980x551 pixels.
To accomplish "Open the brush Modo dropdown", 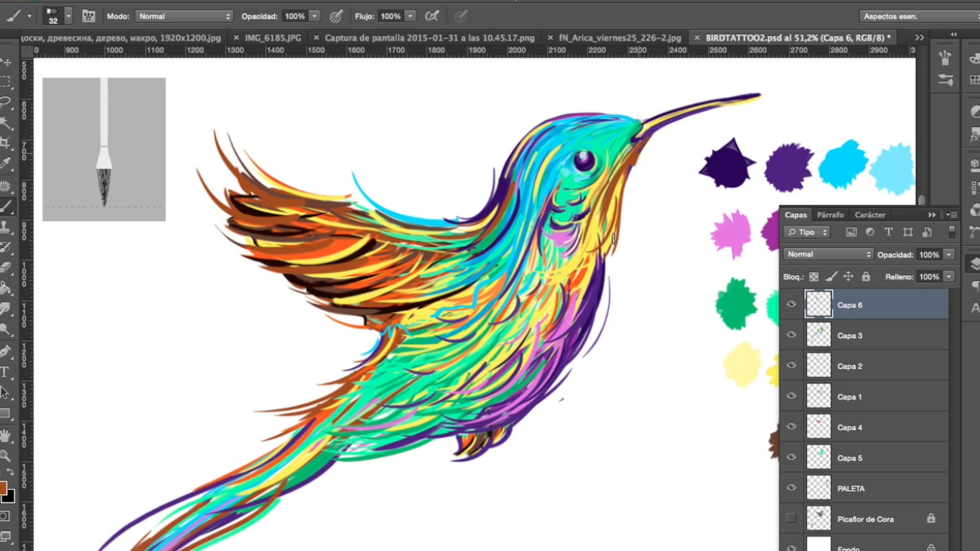I will click(184, 16).
